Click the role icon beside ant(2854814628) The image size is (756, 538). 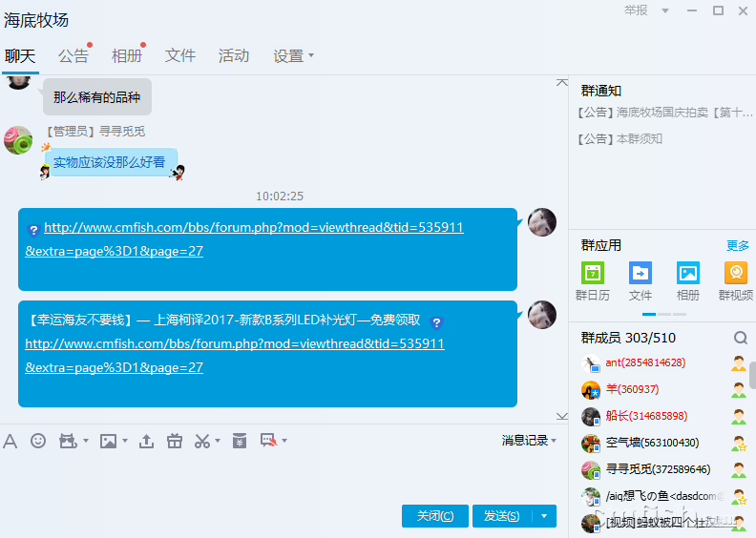[739, 363]
